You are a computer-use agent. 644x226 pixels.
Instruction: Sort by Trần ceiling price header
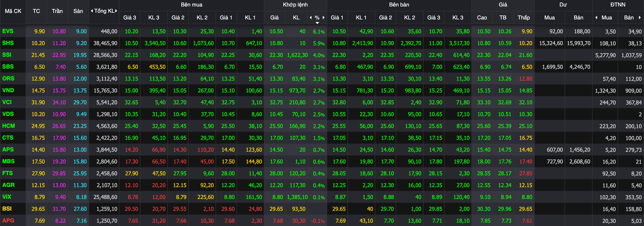[57, 11]
